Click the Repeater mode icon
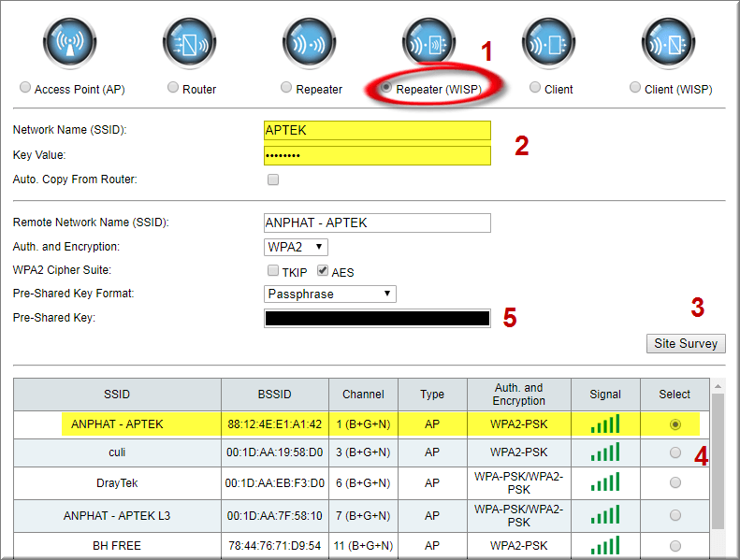Image resolution: width=740 pixels, height=560 pixels. point(309,43)
